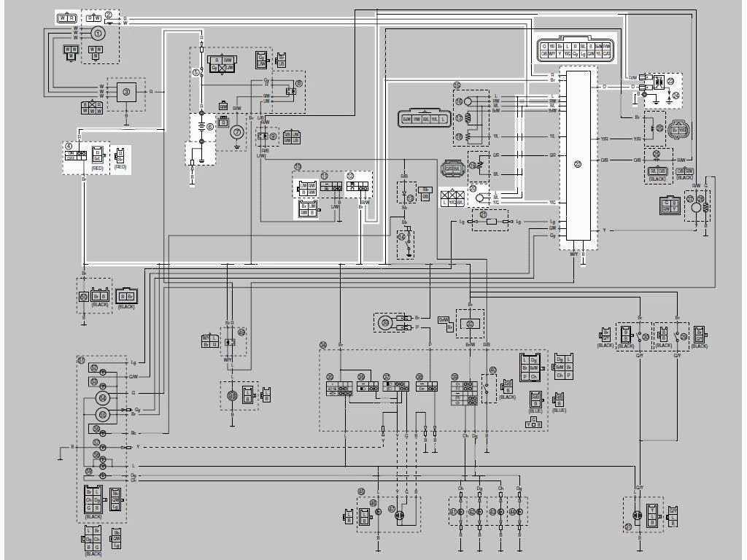Image resolution: width=747 pixels, height=560 pixels.
Task: Select the five-pin B/W R/W B/L Y/L L connector
Action: 424,118
